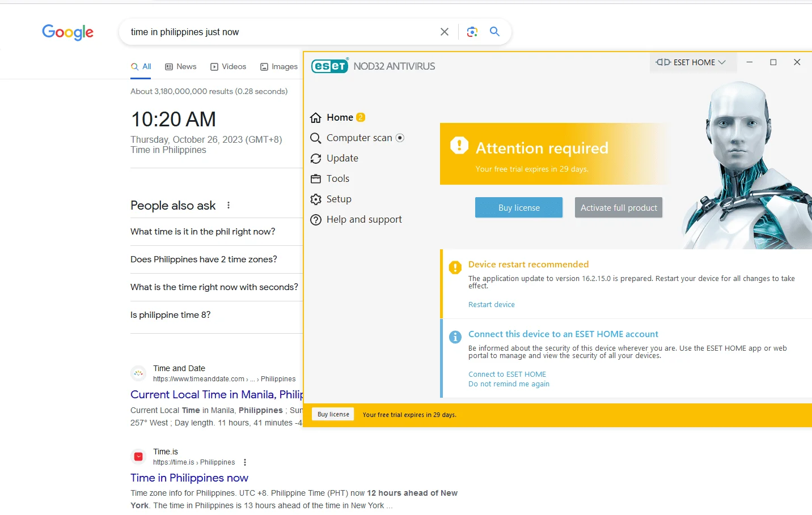The height and width of the screenshot is (515, 812).
Task: Switch to the Videos tab
Action: [x=229, y=66]
